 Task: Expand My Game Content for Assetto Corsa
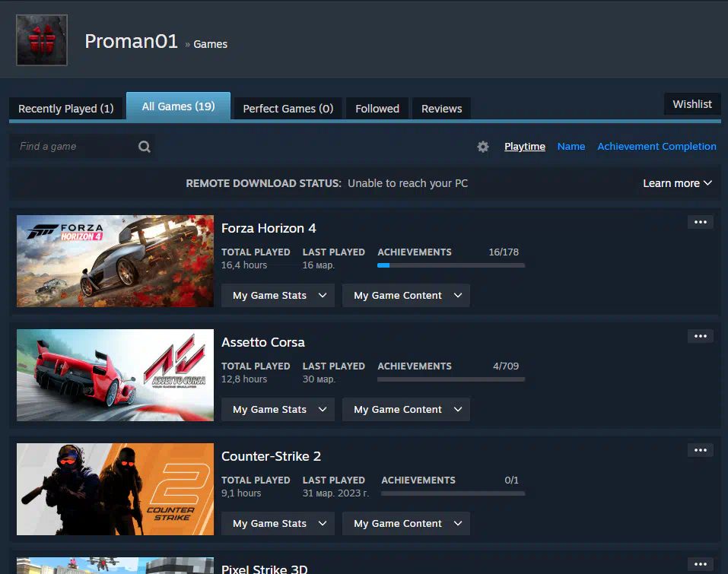point(405,410)
